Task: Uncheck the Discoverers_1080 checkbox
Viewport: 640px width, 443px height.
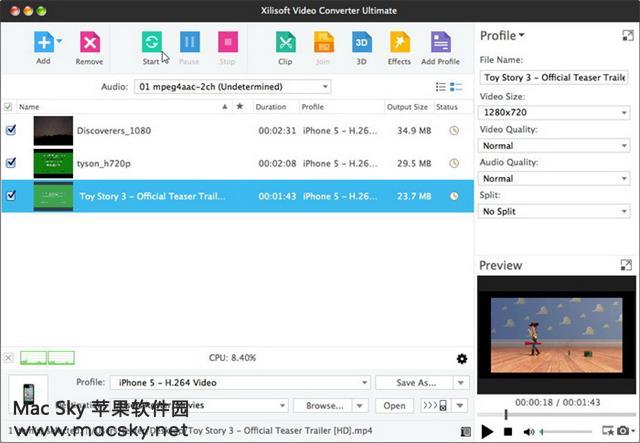Action: point(11,130)
